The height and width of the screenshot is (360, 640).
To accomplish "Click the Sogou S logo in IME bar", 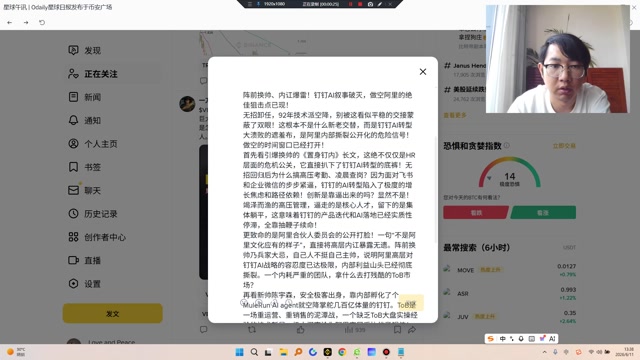I will (491, 339).
